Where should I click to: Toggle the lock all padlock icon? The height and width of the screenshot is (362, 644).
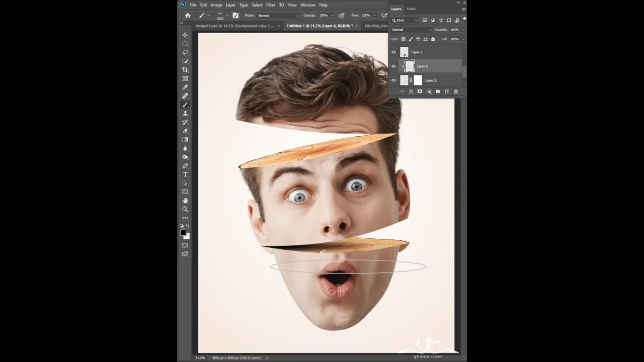(433, 39)
